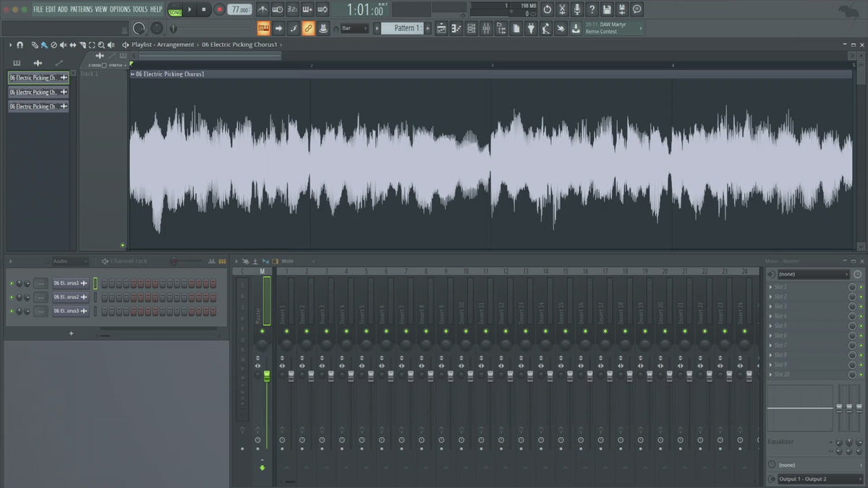Screen dimensions: 868x488
Task: Open the Audio channel filter dropdown
Action: pos(69,261)
